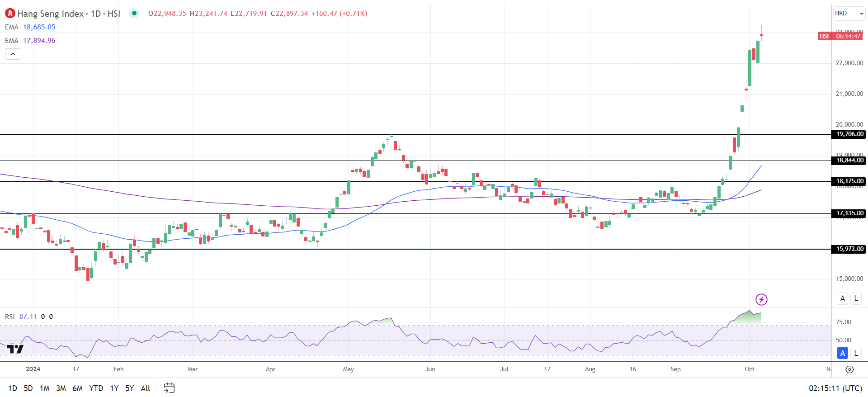The height and width of the screenshot is (397, 868).
Task: Toggle auto scale A on price chart
Action: [x=842, y=298]
